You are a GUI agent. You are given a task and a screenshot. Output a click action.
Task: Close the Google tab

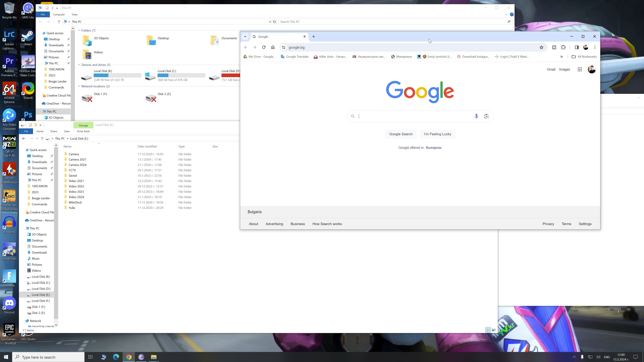pos(305,37)
